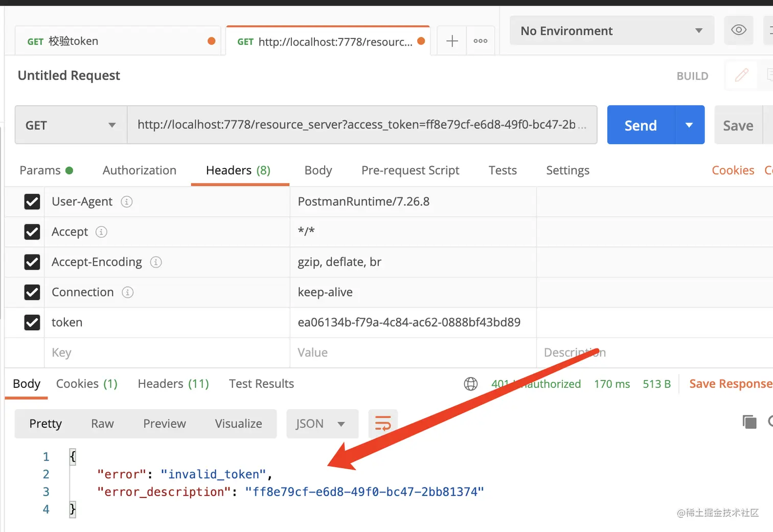This screenshot has height=532, width=773.
Task: Click the "invalid_token" error value
Action: (213, 474)
